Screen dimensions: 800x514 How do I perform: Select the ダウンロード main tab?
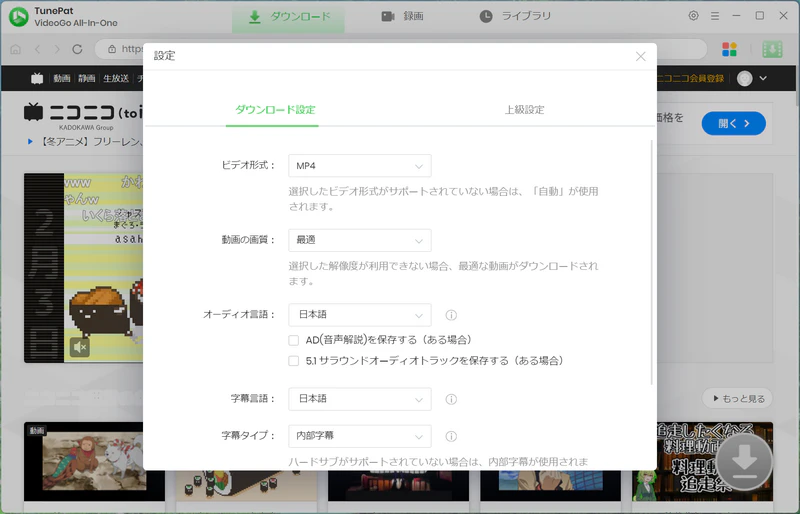[288, 17]
